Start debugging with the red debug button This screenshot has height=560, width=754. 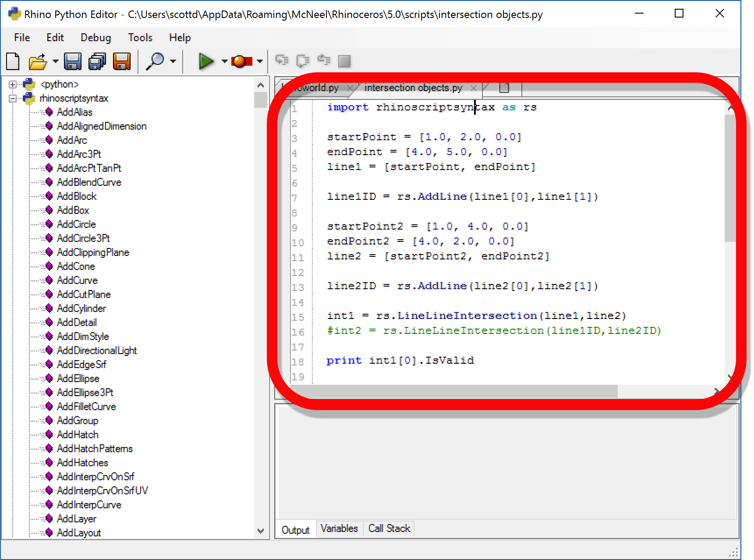[x=241, y=61]
